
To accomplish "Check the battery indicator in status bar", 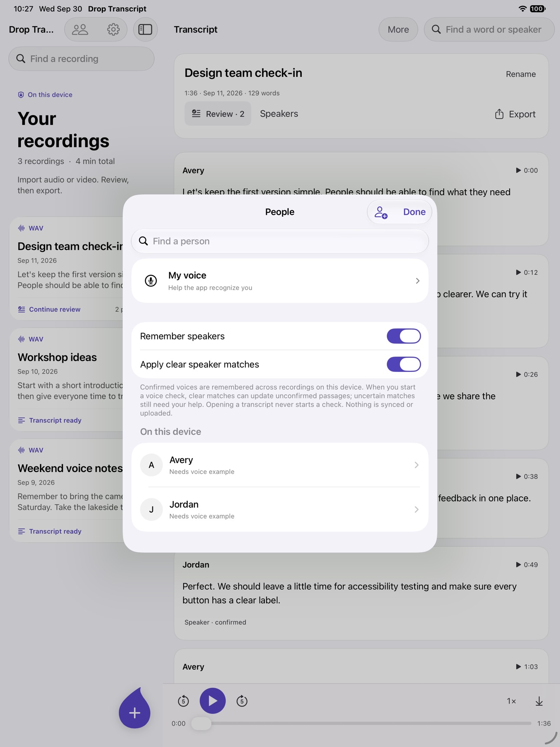I will coord(537,9).
